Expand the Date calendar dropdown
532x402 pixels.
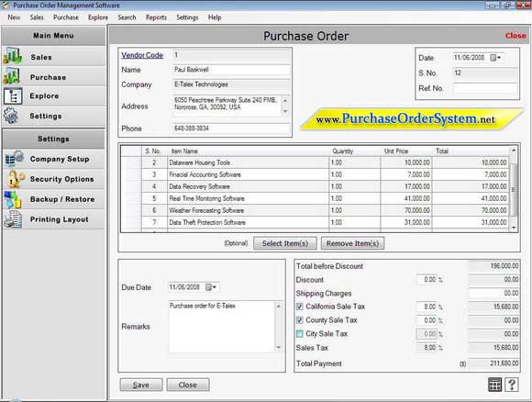tap(495, 58)
